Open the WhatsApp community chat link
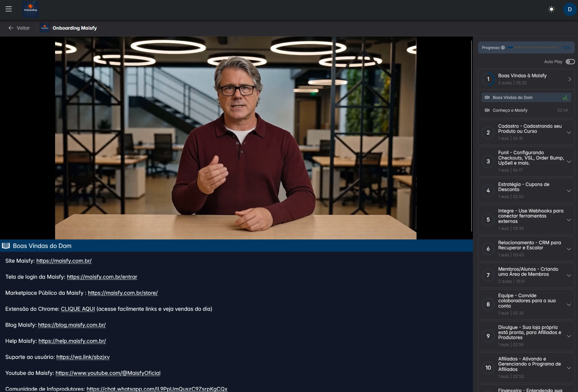Screen dimensions: 578x392 tap(157, 389)
